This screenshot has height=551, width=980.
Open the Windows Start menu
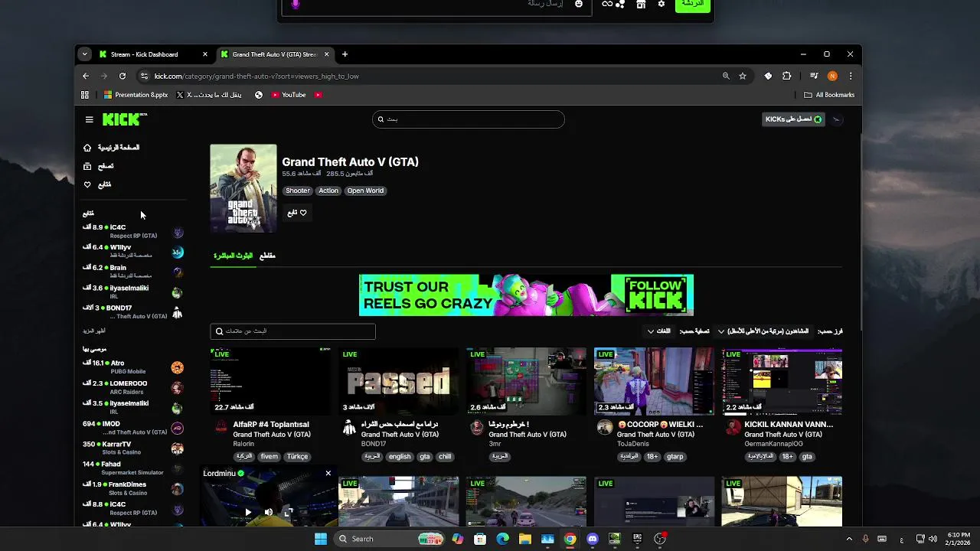tap(321, 539)
